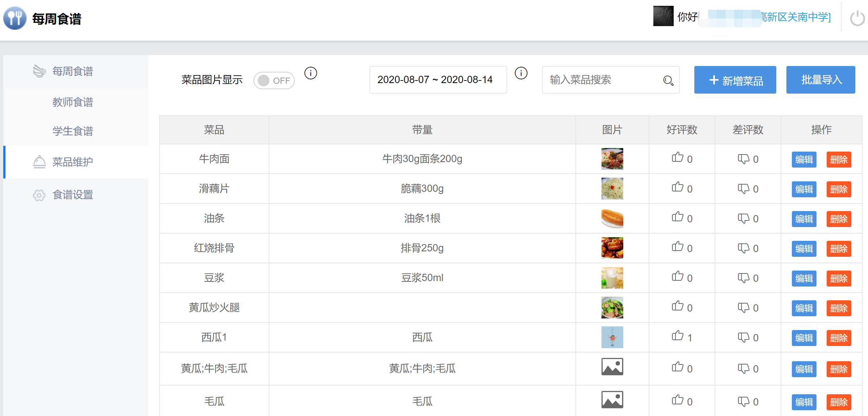Click thumbs-up icon for 红烧排骨
Viewport: 868px width, 416px height.
click(x=677, y=247)
